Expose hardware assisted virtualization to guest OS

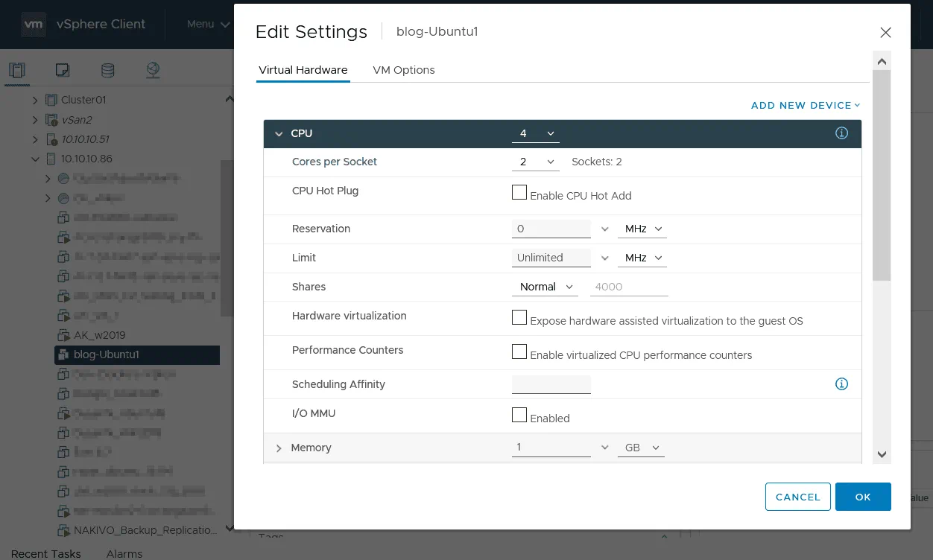coord(519,317)
